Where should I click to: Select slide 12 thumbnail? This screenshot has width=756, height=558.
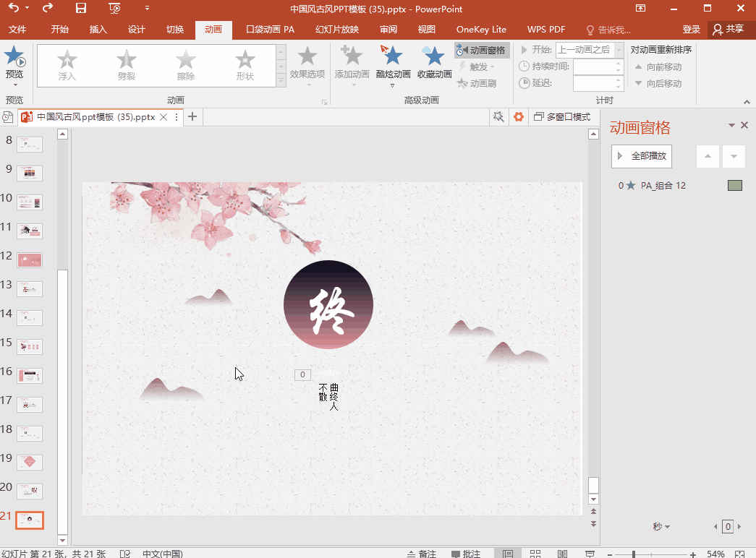click(x=30, y=260)
